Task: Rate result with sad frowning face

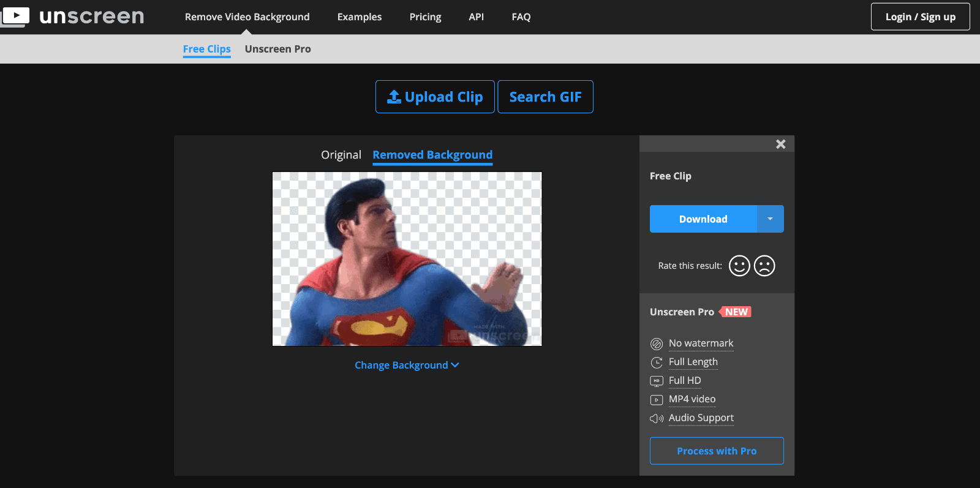Action: 764,266
